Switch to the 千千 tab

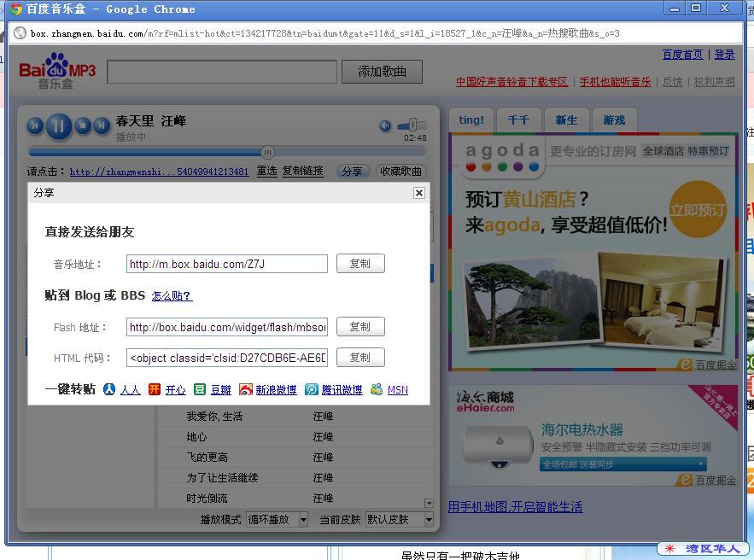518,120
